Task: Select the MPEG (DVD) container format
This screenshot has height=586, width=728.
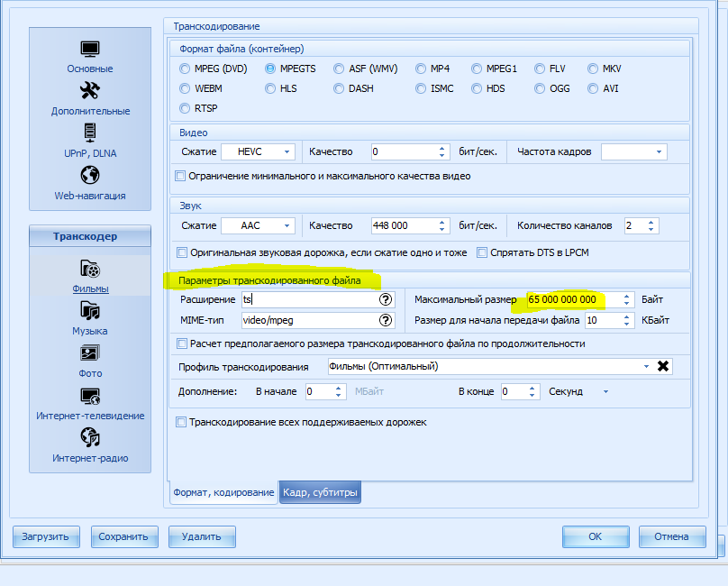Action: pos(185,69)
